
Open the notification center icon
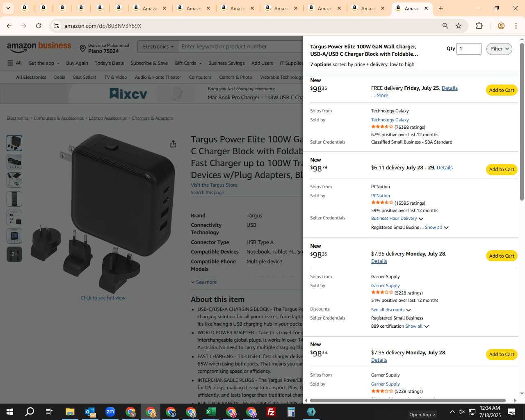coord(511,412)
